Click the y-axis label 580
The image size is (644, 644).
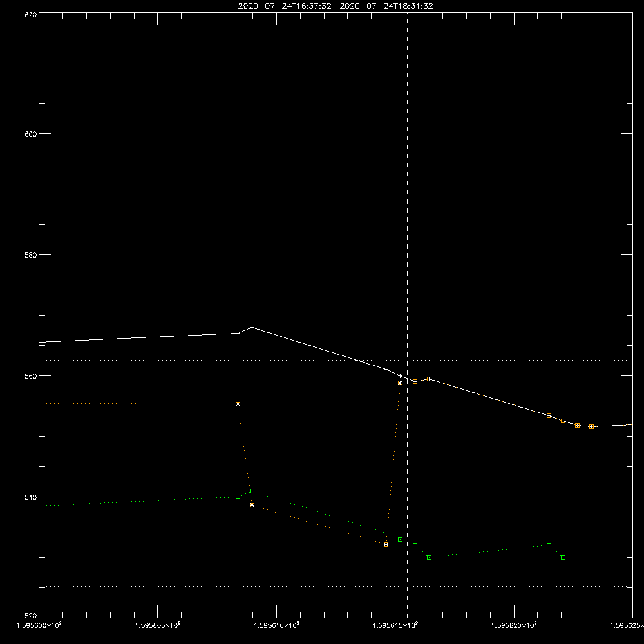pos(31,255)
